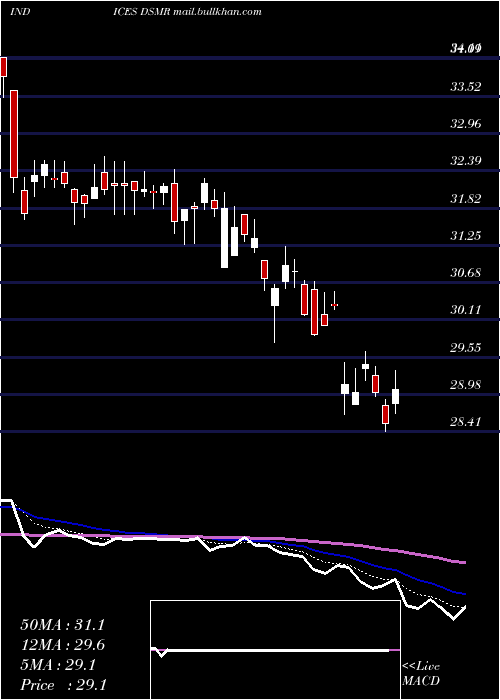Click the last white candle on the chart
Screen dimensions: 500x700
coord(396,396)
